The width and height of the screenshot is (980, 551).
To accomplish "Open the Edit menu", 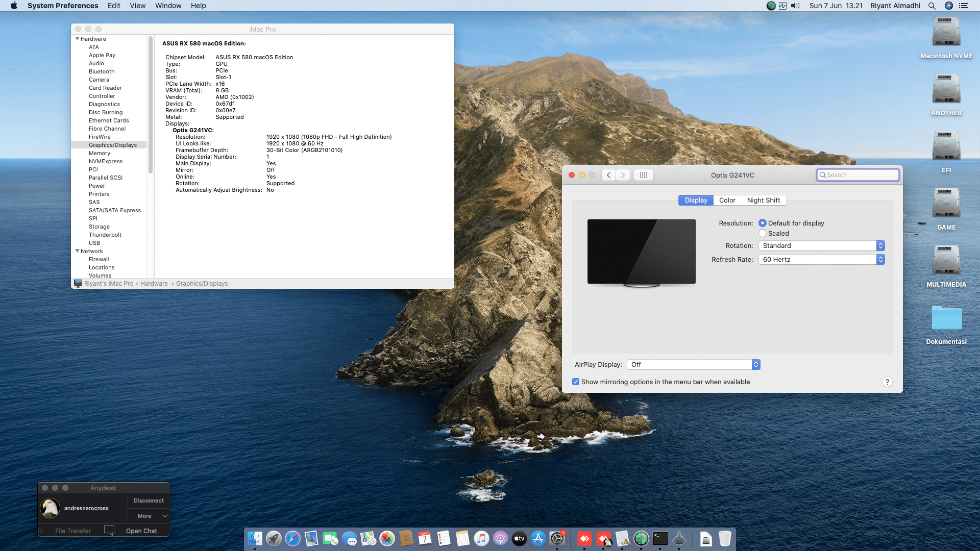I will coord(114,6).
